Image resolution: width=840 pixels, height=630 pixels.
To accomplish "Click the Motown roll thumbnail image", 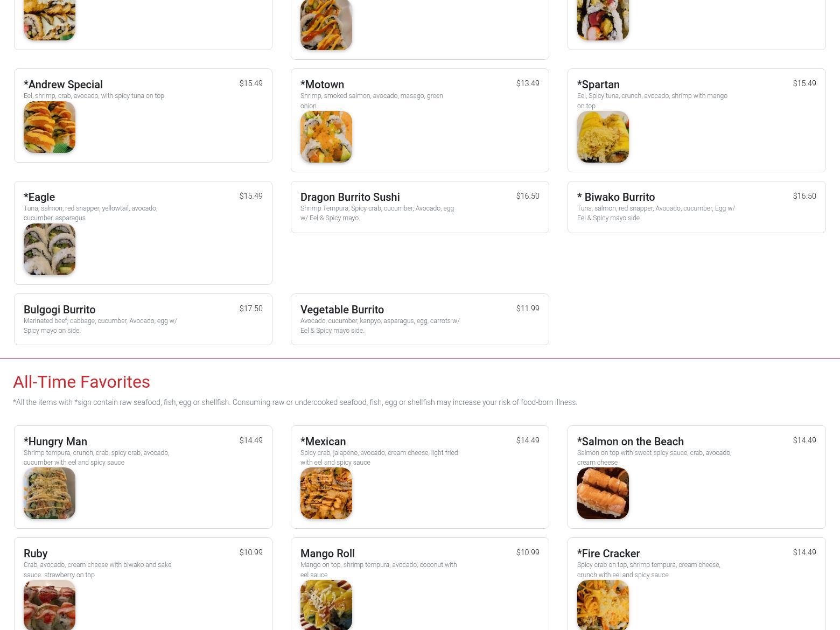I will coord(326,137).
